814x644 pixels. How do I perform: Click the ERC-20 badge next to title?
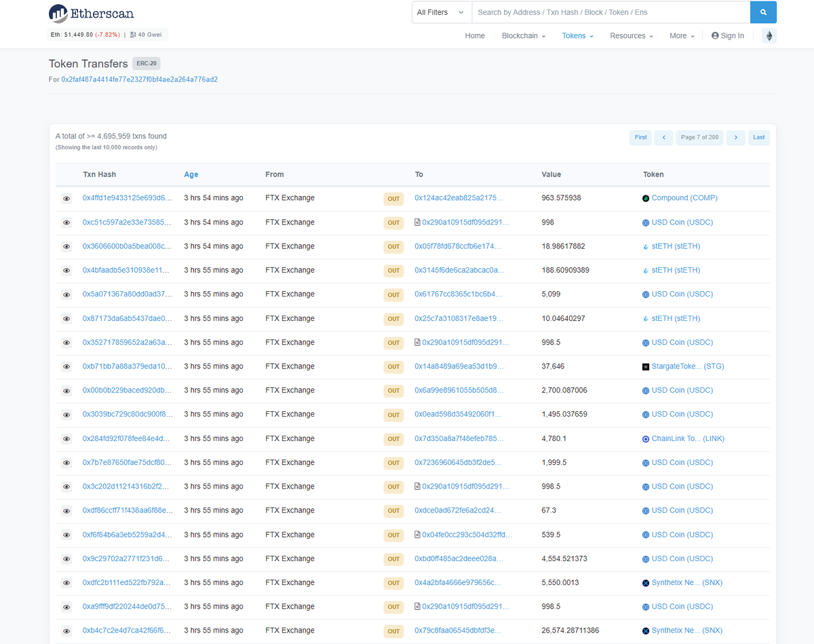coord(146,64)
